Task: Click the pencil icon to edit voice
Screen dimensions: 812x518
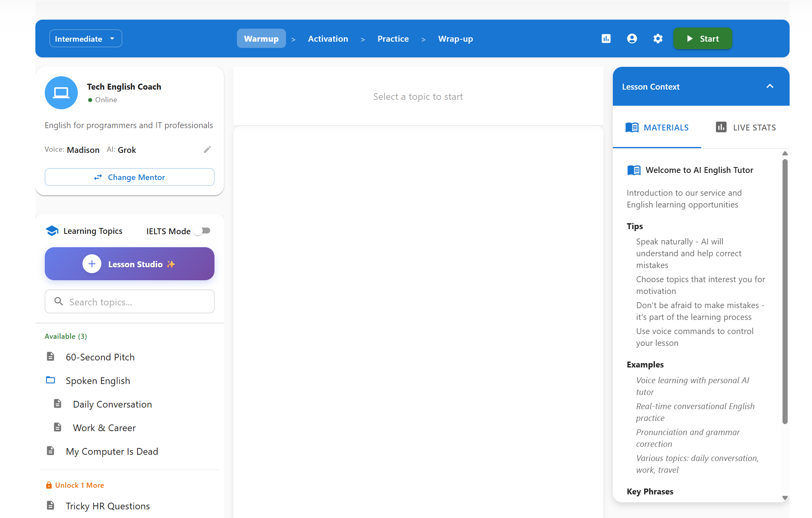Action: [207, 149]
